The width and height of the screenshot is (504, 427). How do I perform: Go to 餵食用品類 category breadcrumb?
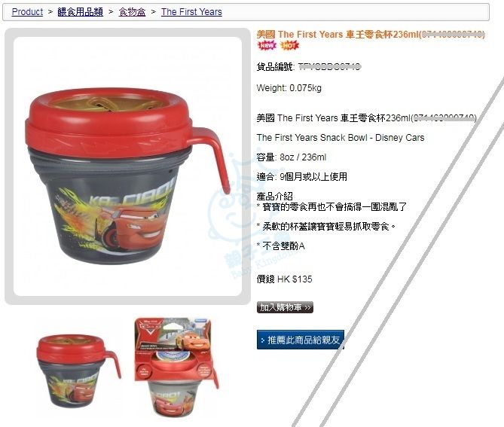coord(81,12)
